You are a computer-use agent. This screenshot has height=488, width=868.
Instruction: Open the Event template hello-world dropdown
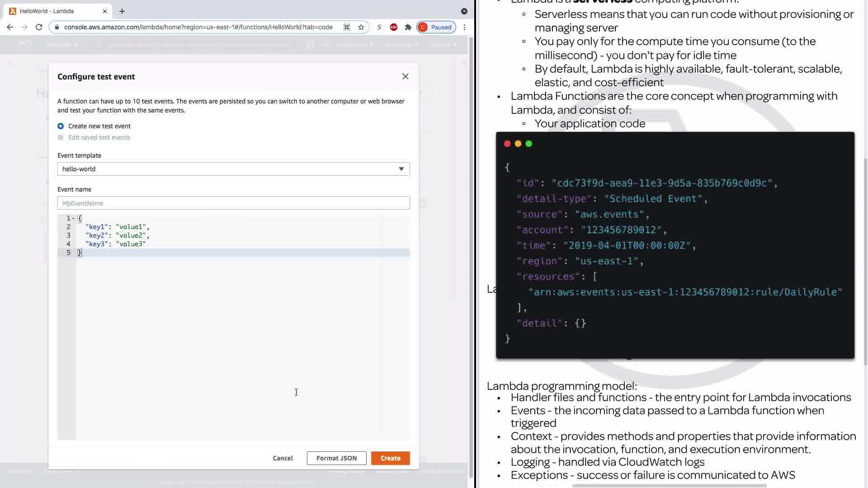point(233,169)
